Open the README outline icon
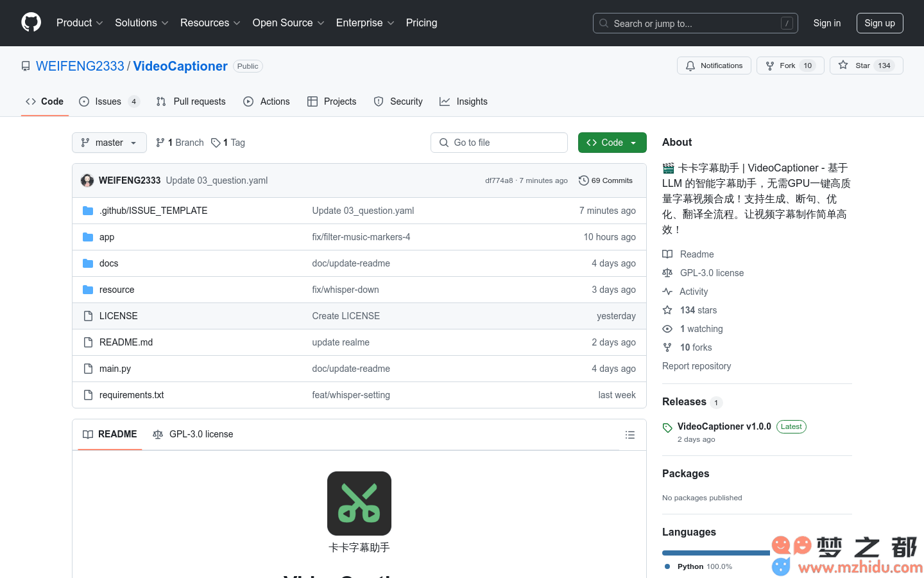 coord(630,435)
